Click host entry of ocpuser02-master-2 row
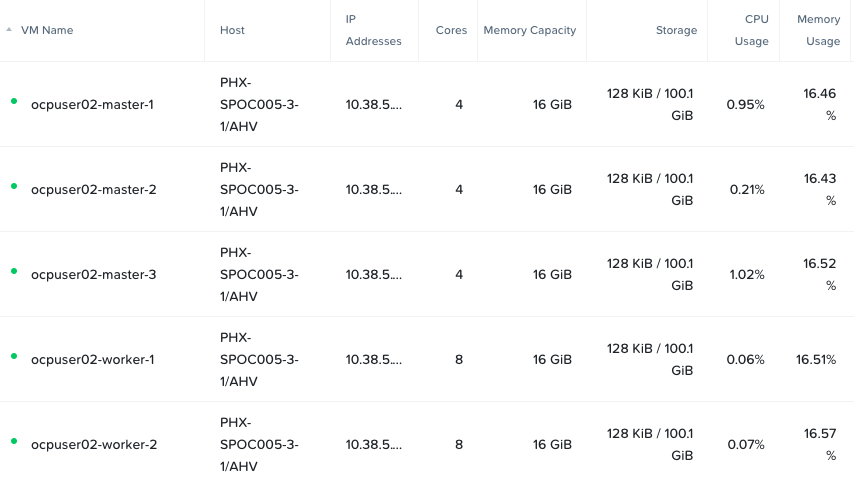This screenshot has height=482, width=854. point(259,189)
